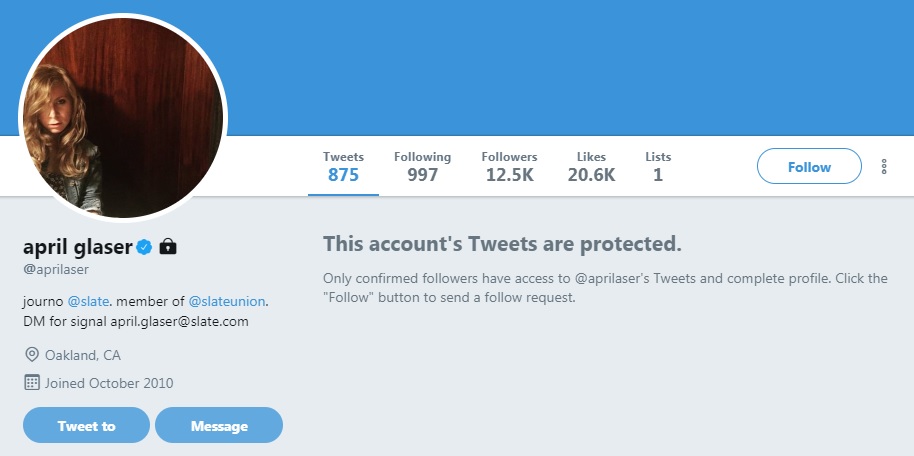Select the Tweets tab
Viewport: 914px width, 456px height.
pos(343,167)
